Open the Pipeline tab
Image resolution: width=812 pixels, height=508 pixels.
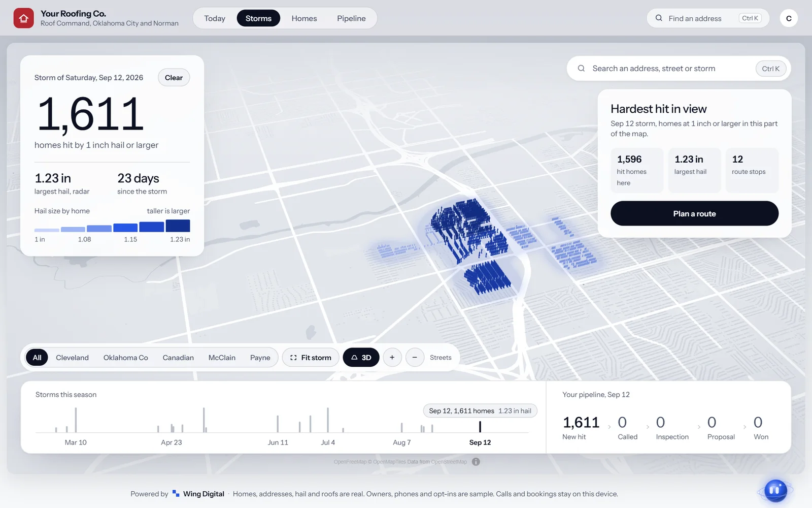(x=351, y=18)
